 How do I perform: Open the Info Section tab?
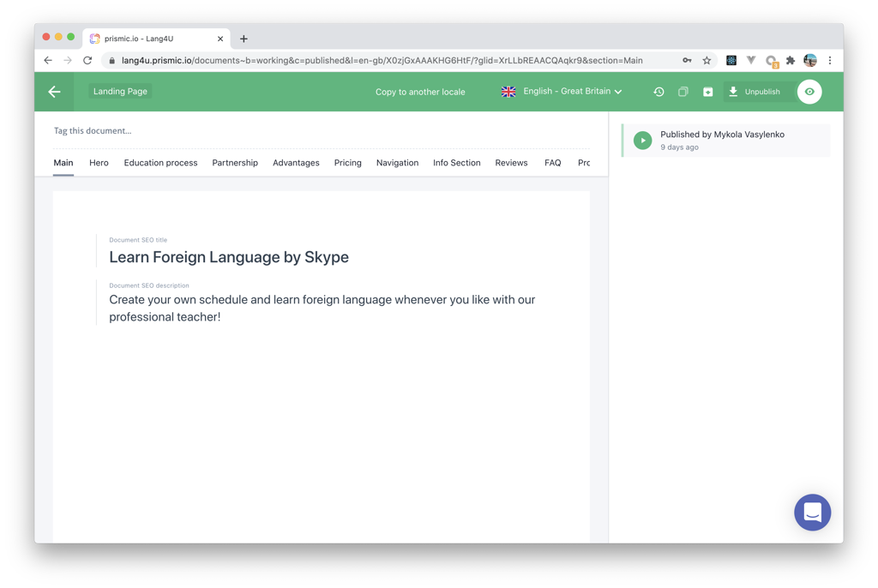tap(456, 162)
